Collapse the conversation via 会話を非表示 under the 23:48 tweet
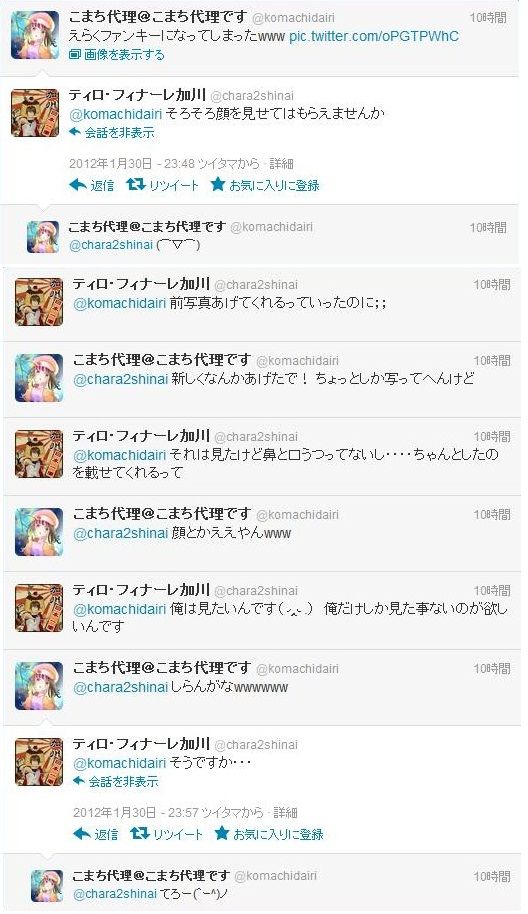This screenshot has width=528, height=914. (x=112, y=132)
